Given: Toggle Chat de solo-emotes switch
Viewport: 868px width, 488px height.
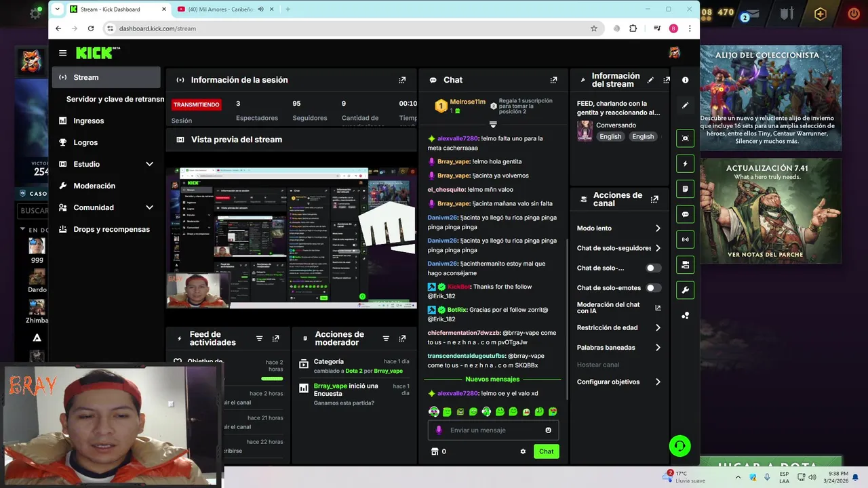Looking at the screenshot, I should tap(653, 288).
